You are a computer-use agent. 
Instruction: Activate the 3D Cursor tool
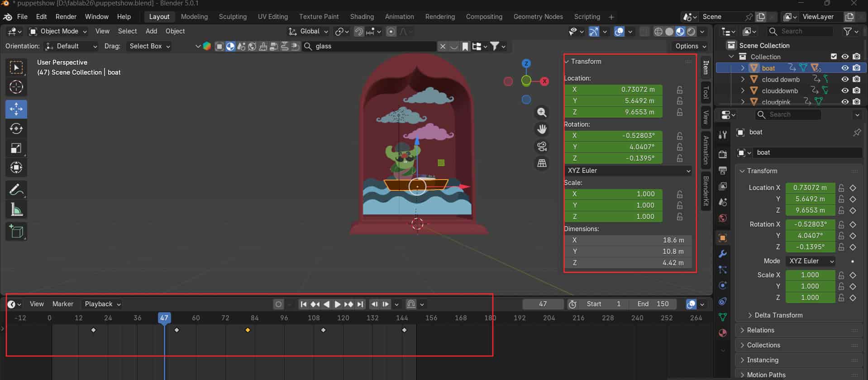pyautogui.click(x=16, y=87)
